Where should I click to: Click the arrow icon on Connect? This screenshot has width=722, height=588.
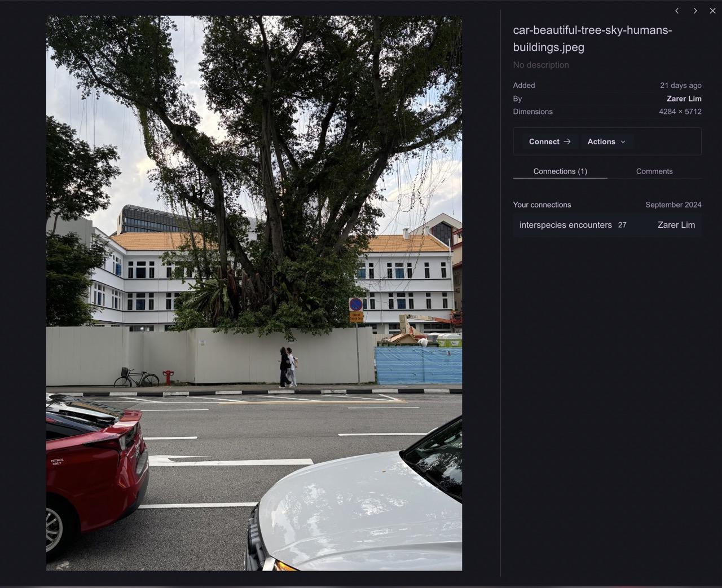[x=567, y=142]
